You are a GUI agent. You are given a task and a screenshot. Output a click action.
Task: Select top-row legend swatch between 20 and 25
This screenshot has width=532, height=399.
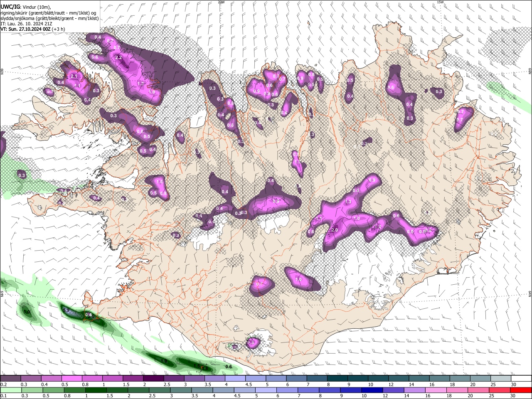[481, 379]
